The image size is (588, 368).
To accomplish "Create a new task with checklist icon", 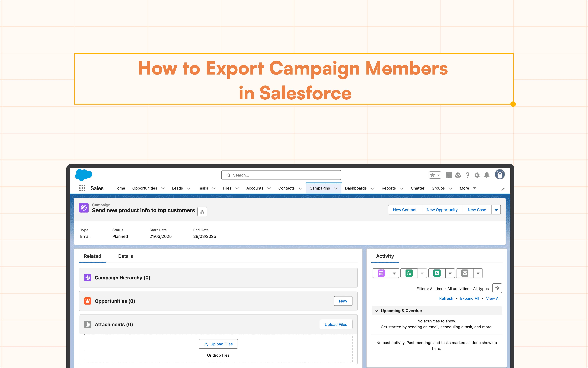I will 409,273.
